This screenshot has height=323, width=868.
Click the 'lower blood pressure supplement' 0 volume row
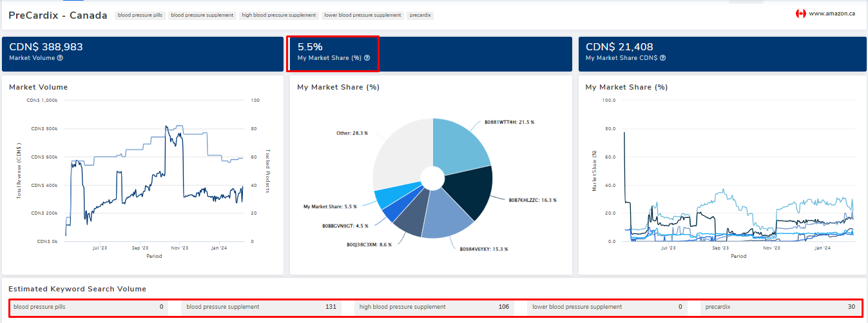coord(607,307)
